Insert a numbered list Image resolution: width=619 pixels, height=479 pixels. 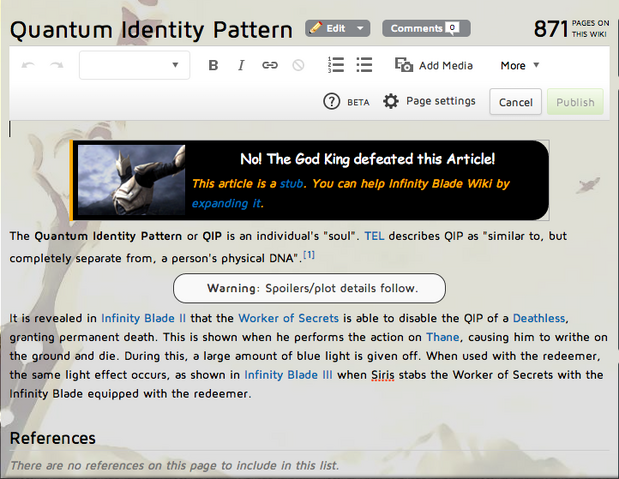tap(336, 65)
